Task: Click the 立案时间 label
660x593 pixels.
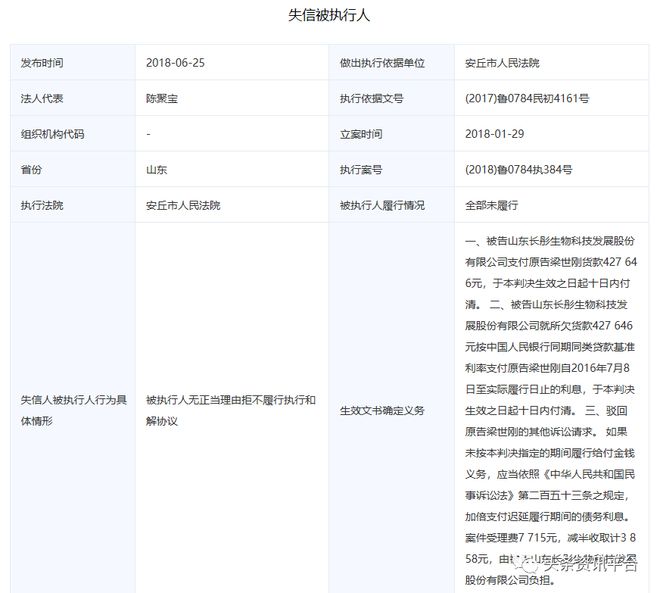Action: tap(361, 134)
